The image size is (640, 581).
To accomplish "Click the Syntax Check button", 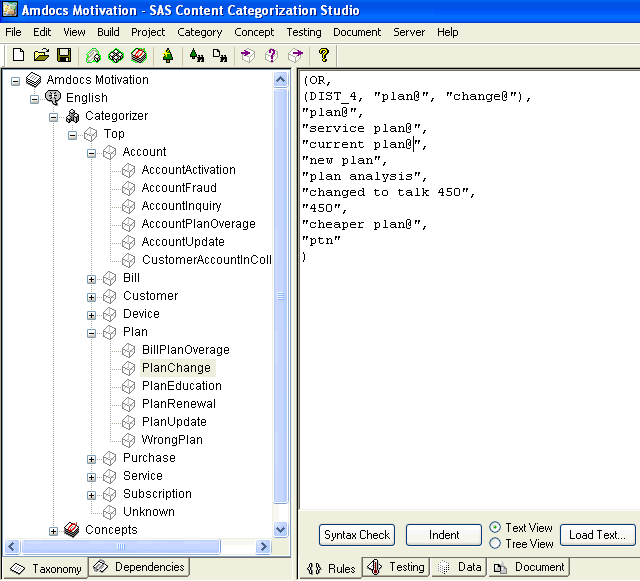I will click(x=357, y=535).
